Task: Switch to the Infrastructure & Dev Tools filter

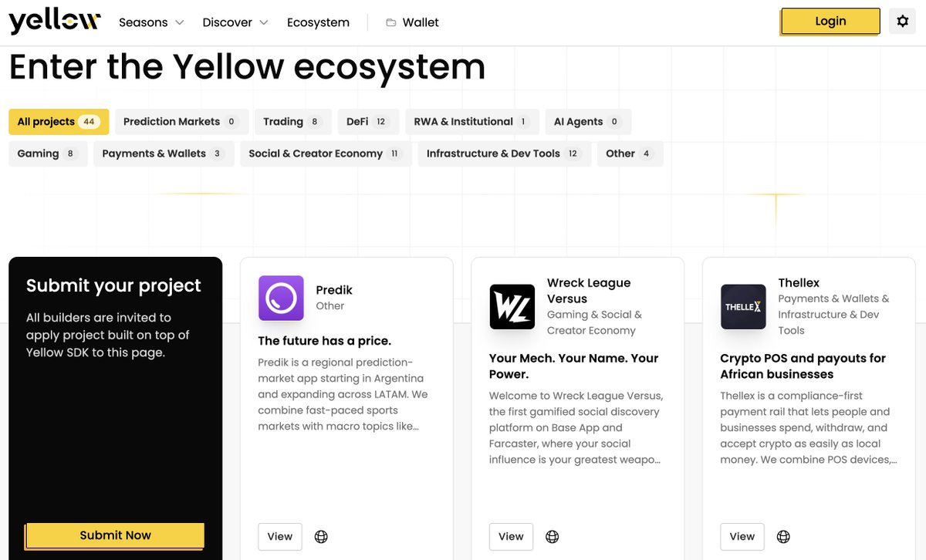Action: tap(503, 153)
